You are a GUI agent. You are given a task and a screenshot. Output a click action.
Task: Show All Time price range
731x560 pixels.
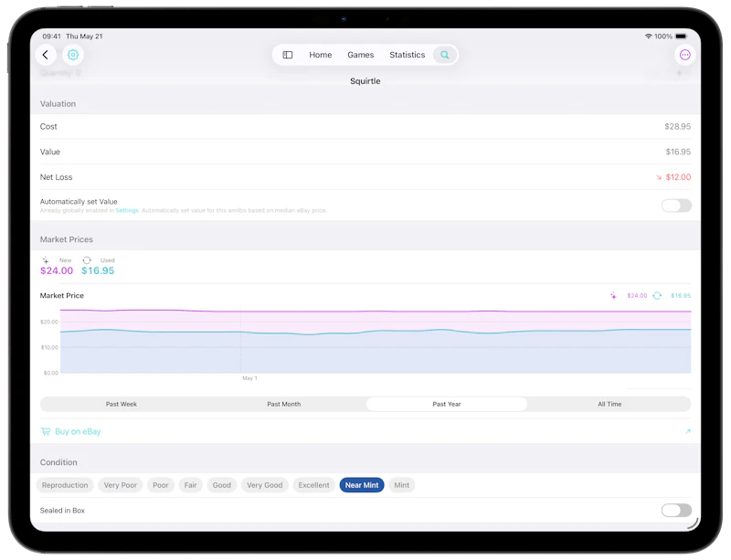[x=609, y=405]
